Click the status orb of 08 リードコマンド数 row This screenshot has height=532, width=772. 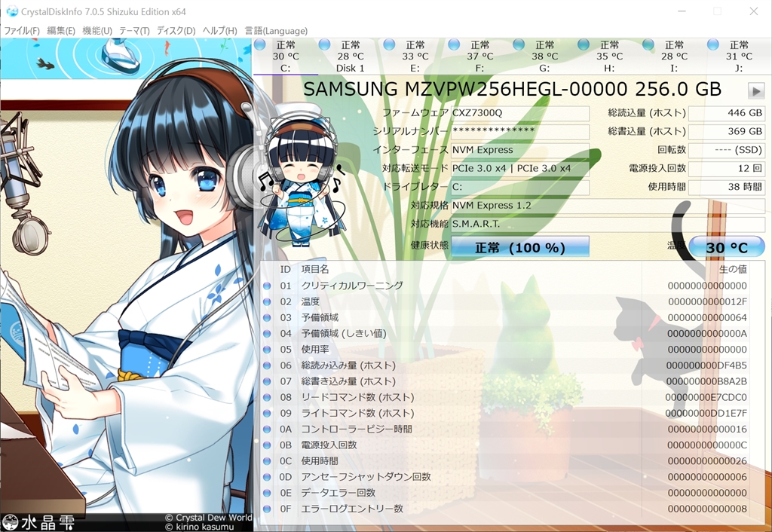267,397
